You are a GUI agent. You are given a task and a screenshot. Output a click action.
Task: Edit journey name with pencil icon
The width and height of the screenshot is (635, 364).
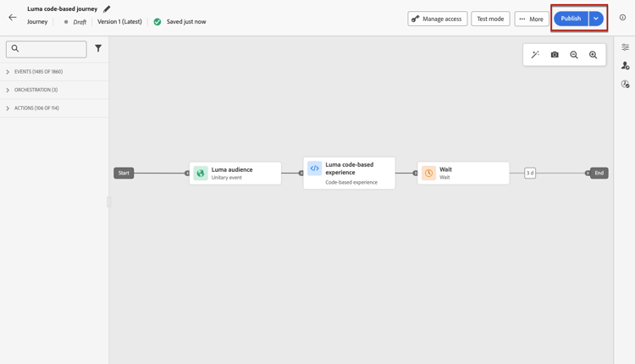click(x=107, y=9)
